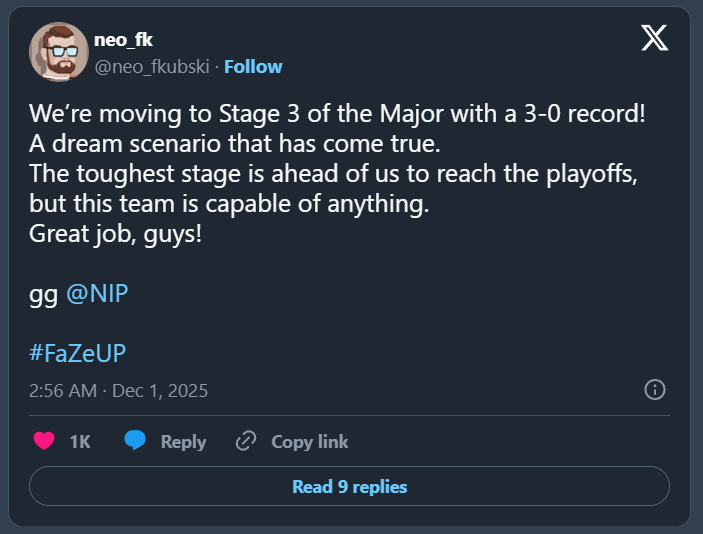Viewport: 703px width, 534px height.
Task: Click the line mentioning Stage 3 of the Major
Action: (x=338, y=113)
